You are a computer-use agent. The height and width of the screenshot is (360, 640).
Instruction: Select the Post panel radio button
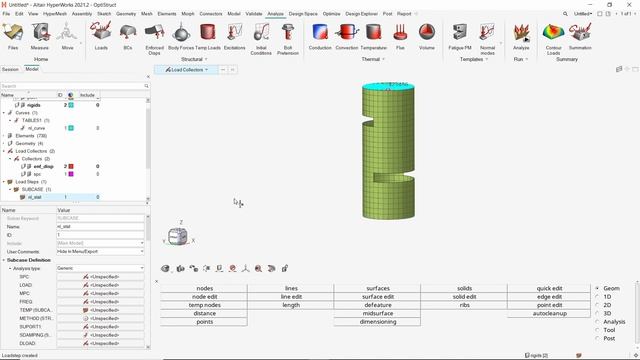click(597, 338)
